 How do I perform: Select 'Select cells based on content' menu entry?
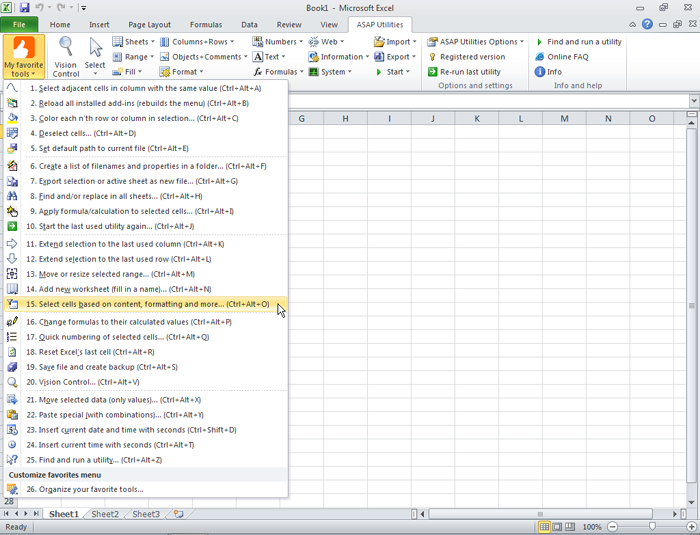(x=149, y=304)
